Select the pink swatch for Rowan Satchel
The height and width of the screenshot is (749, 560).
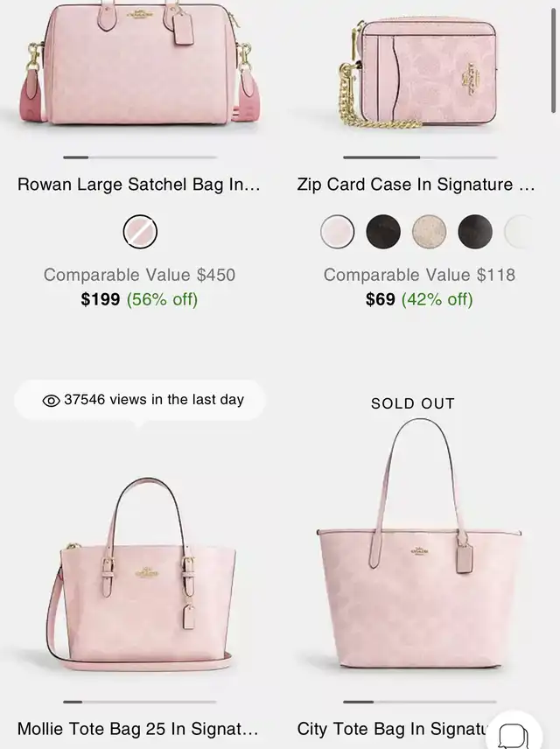tap(140, 232)
